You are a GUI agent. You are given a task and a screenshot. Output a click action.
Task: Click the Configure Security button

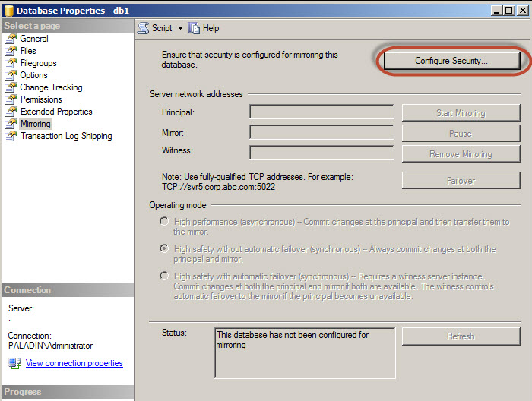451,61
